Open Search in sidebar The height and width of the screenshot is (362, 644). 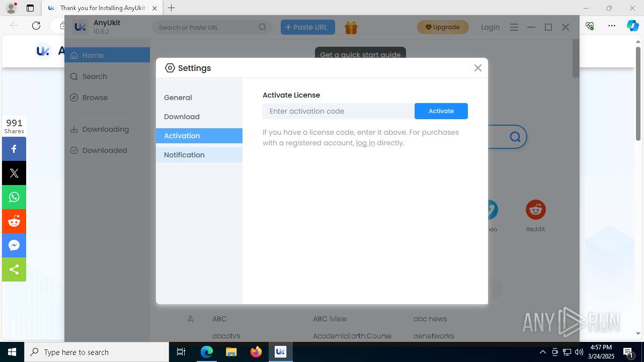click(107, 76)
